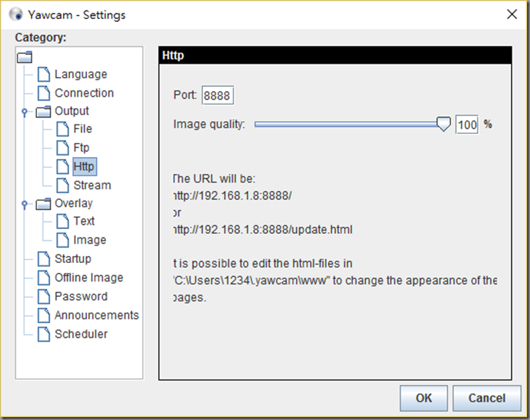Open the Image overlay settings

90,240
